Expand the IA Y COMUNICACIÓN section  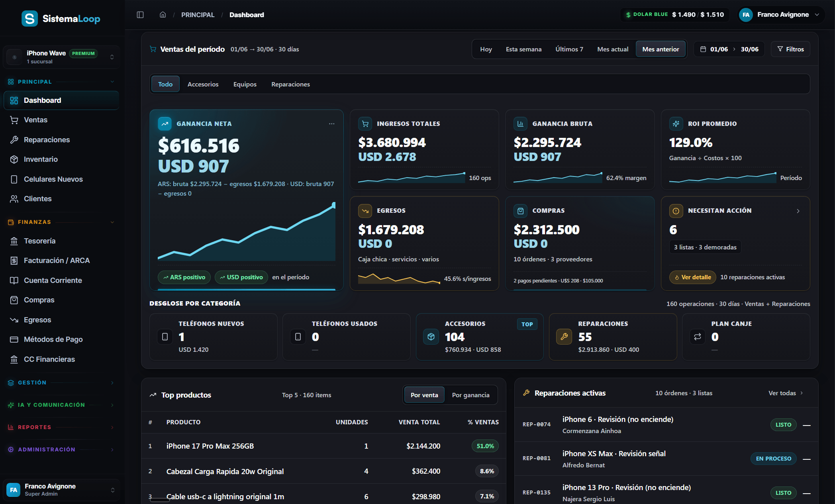point(61,405)
